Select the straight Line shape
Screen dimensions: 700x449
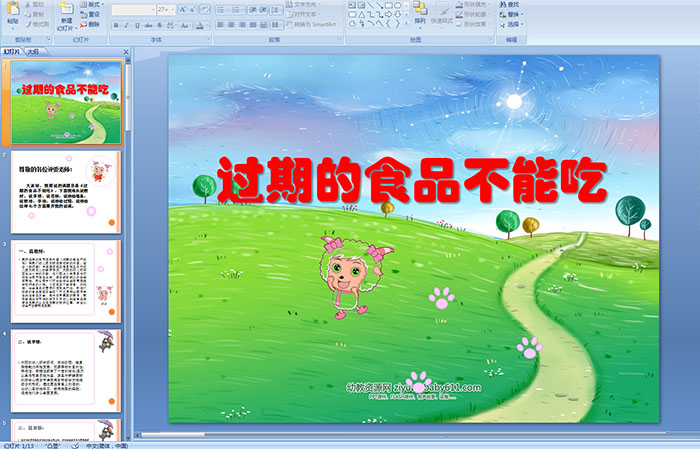[371, 5]
